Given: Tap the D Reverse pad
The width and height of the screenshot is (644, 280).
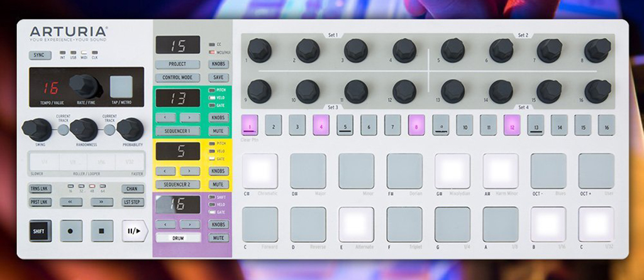Looking at the screenshot, I should 308,224.
